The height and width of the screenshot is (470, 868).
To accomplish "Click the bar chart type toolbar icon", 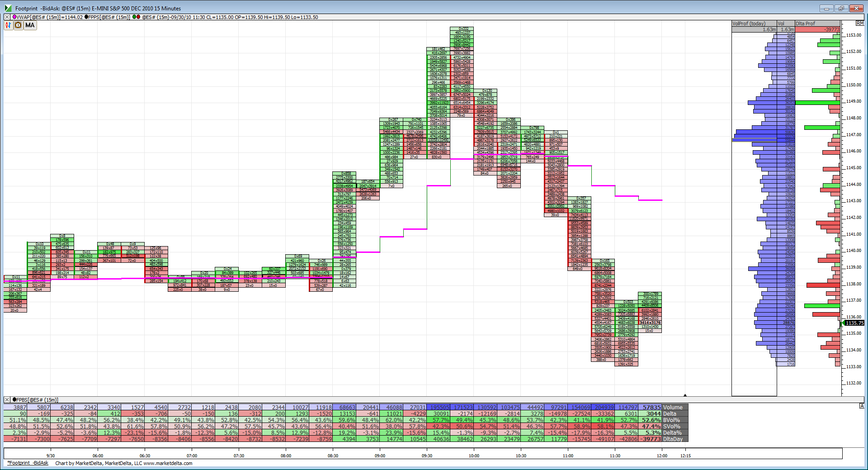I will pos(9,25).
